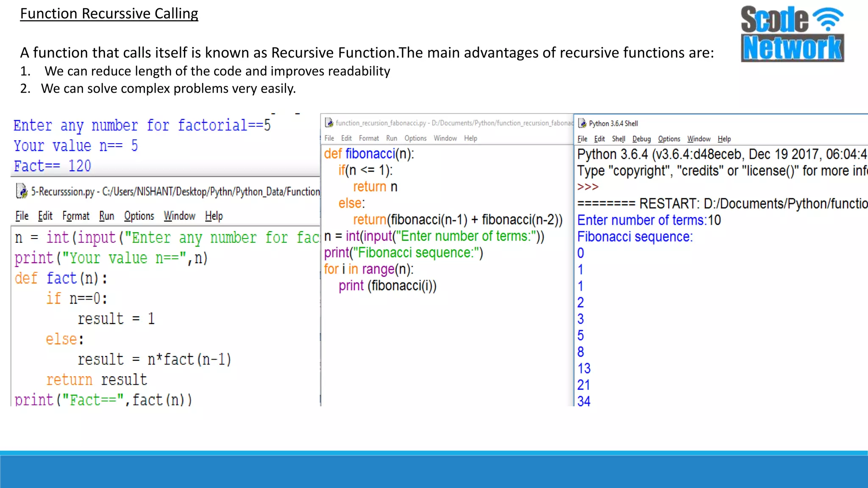Open Debug menu in Python 3.6.4 Shell

[641, 139]
